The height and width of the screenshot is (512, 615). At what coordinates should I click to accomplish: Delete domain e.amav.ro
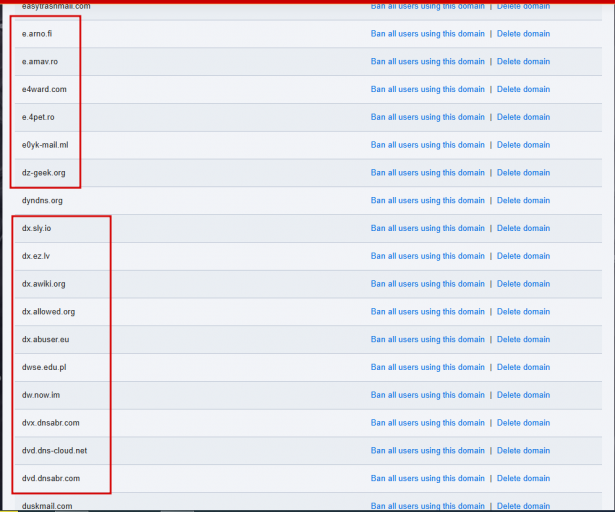(x=523, y=62)
